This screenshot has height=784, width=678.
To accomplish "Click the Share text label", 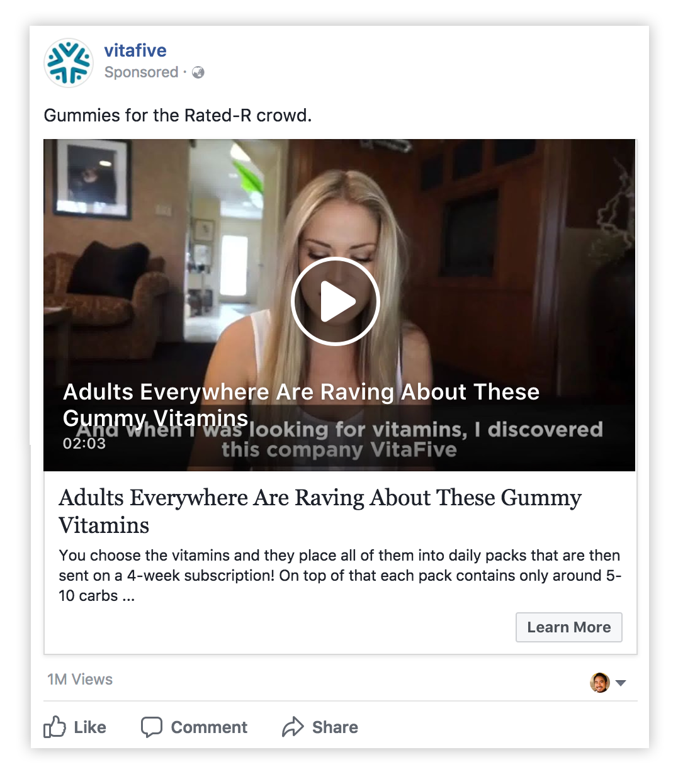I will point(335,727).
